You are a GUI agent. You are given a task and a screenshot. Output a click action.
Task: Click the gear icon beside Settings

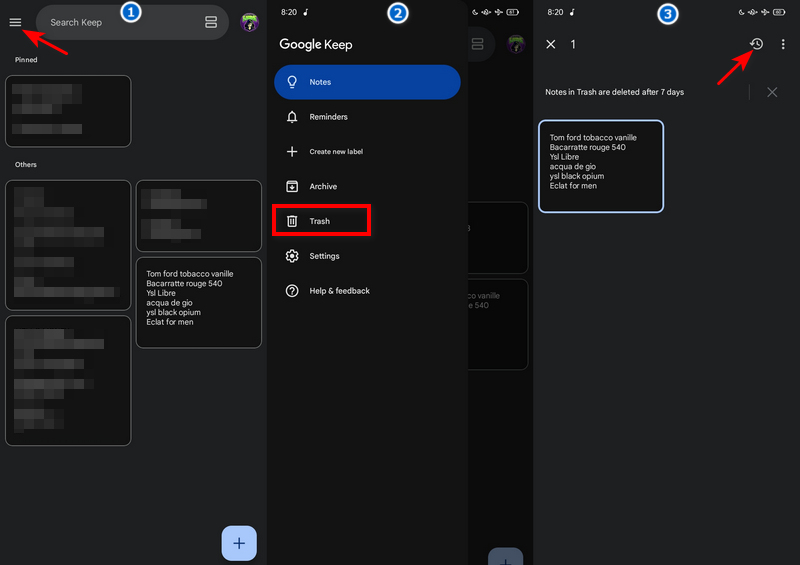click(x=292, y=256)
